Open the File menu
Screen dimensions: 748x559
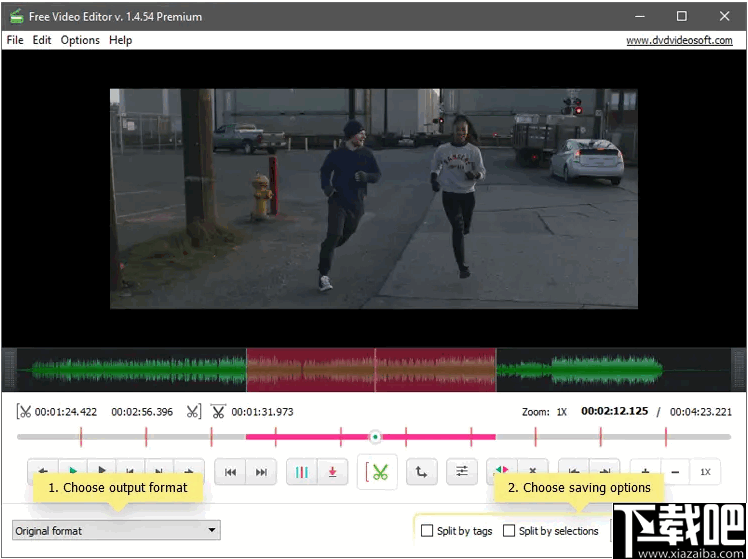[15, 40]
